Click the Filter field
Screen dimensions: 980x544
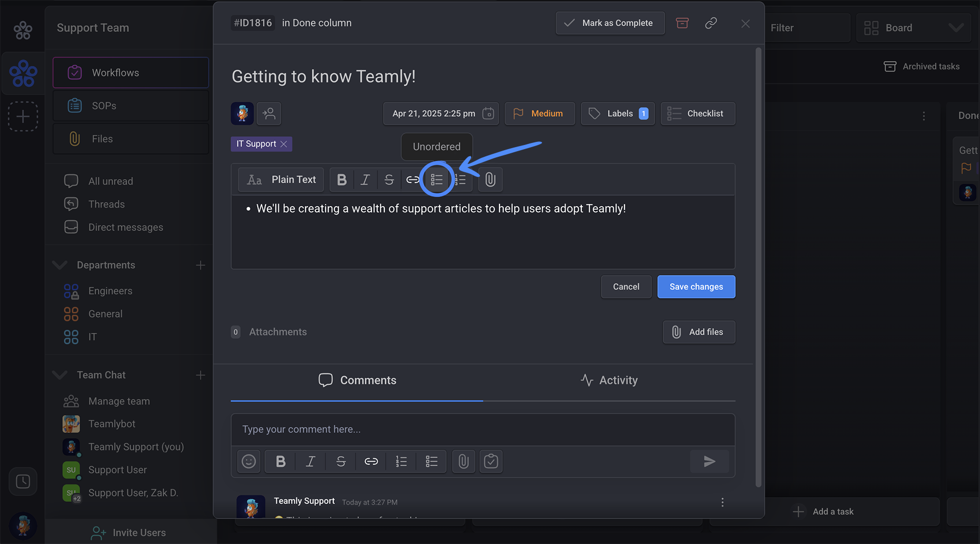[x=807, y=28]
